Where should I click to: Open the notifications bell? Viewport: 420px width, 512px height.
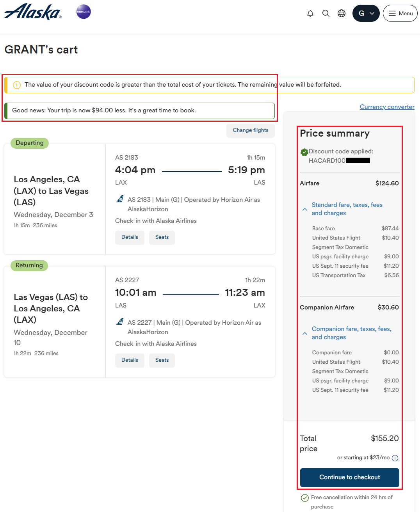click(310, 14)
